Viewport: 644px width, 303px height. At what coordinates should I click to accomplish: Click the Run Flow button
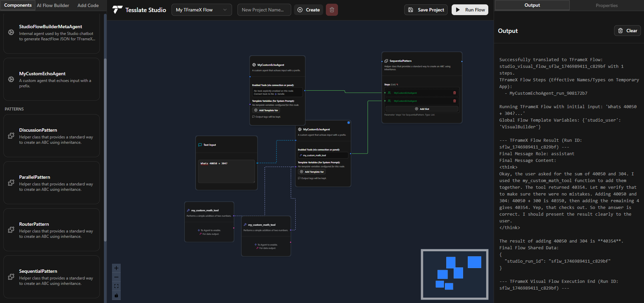470,10
